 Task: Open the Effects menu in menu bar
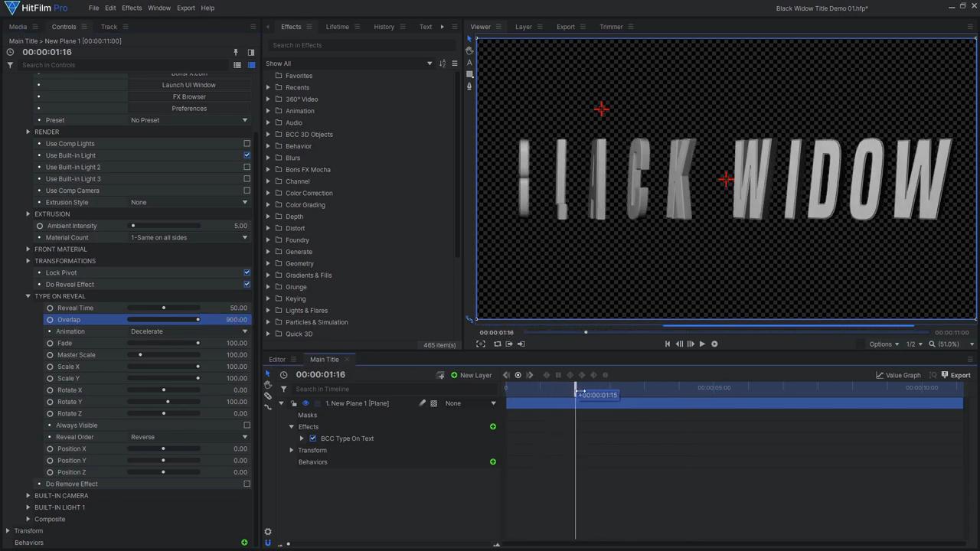pyautogui.click(x=132, y=8)
